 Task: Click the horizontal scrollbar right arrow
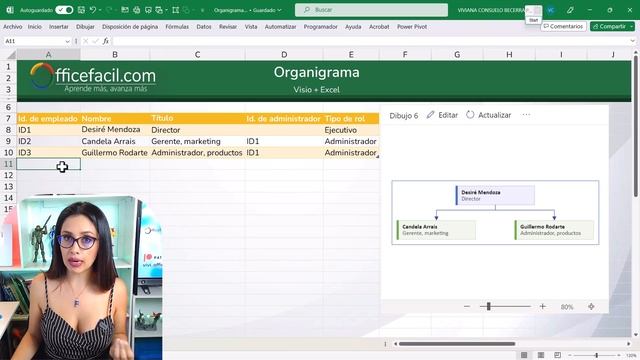pos(629,344)
